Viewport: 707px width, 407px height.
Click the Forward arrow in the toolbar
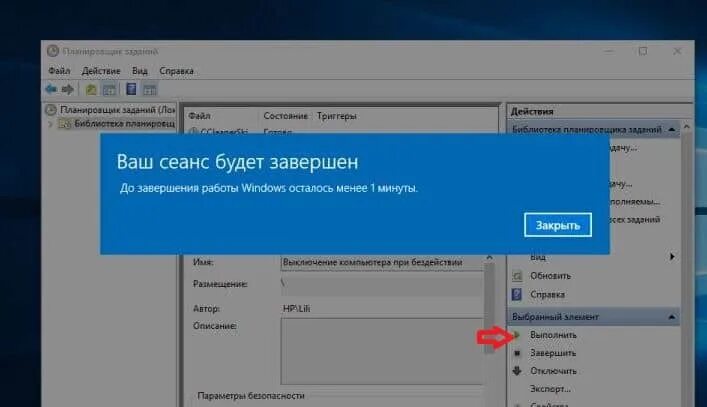[68, 89]
